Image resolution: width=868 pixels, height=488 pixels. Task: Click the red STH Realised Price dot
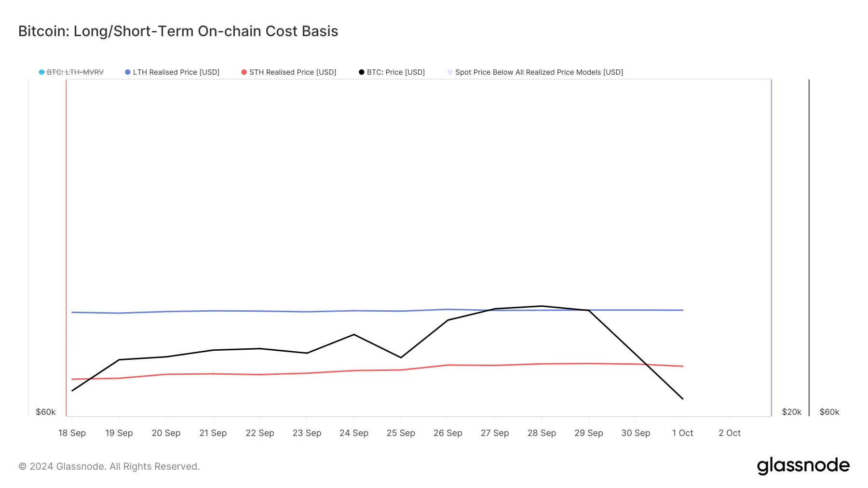[244, 72]
